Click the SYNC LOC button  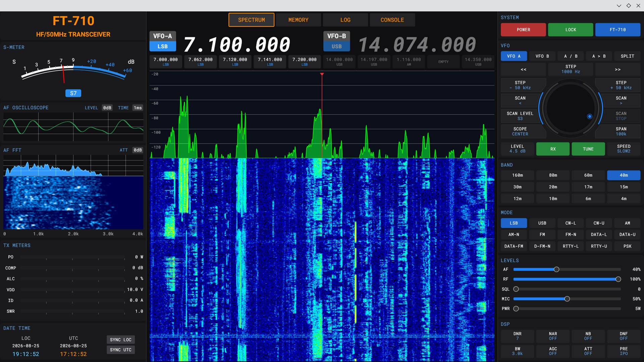pyautogui.click(x=121, y=340)
